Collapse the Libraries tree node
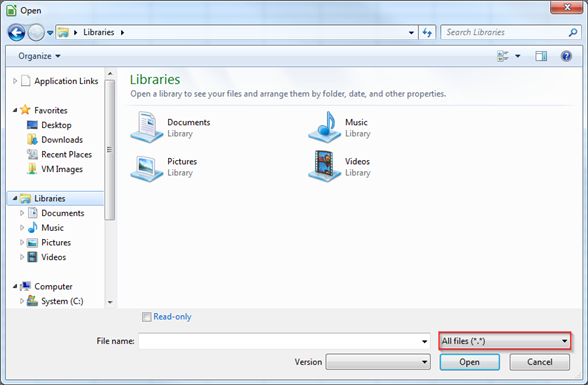 click(x=15, y=198)
